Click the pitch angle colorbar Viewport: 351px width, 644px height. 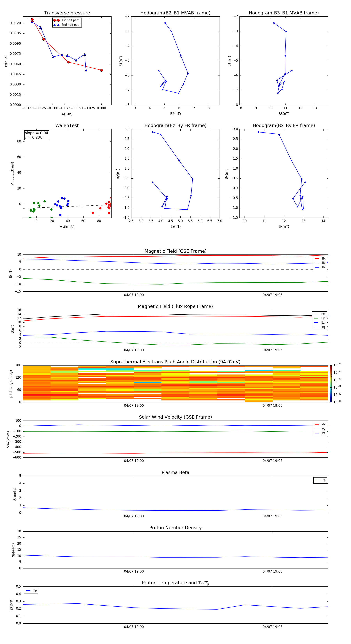(x=331, y=383)
